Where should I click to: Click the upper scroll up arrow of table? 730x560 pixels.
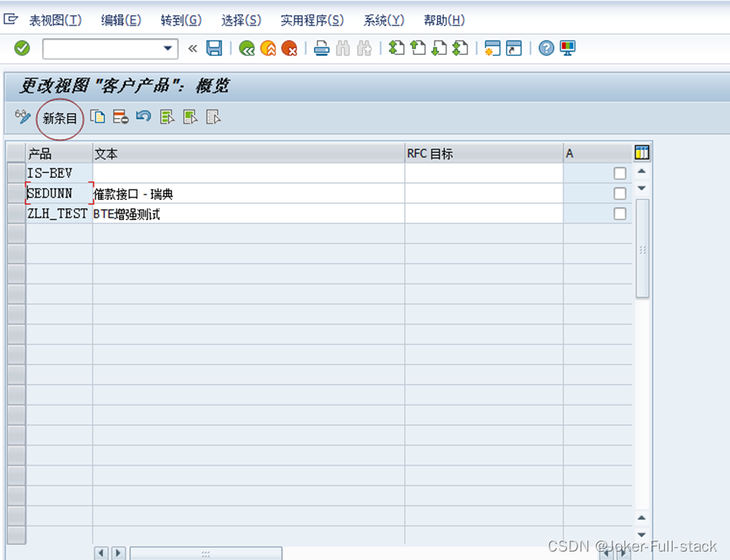click(641, 172)
